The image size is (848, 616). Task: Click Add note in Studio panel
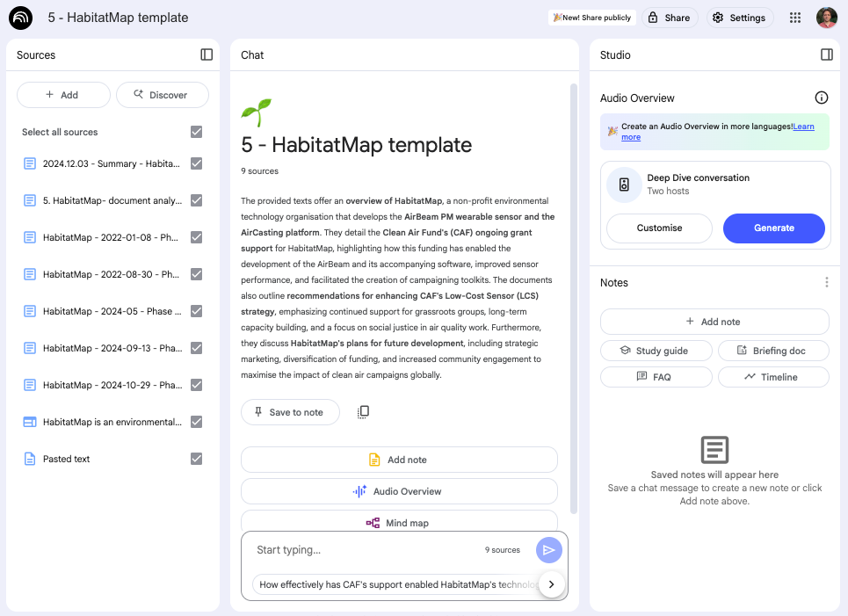pos(714,322)
